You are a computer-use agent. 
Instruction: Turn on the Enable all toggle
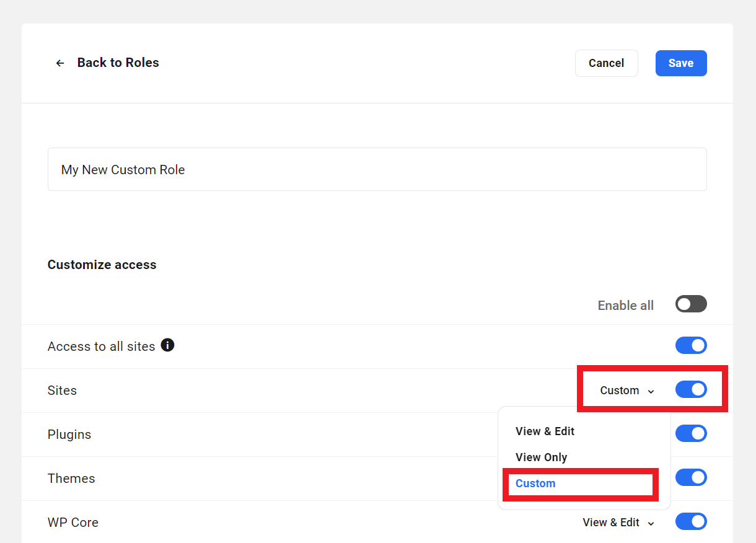pyautogui.click(x=691, y=304)
